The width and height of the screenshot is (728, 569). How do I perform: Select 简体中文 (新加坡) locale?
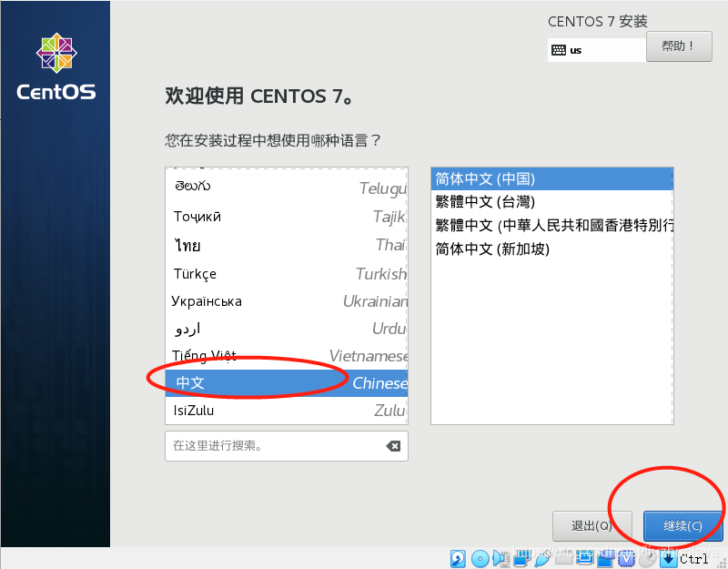click(x=552, y=249)
